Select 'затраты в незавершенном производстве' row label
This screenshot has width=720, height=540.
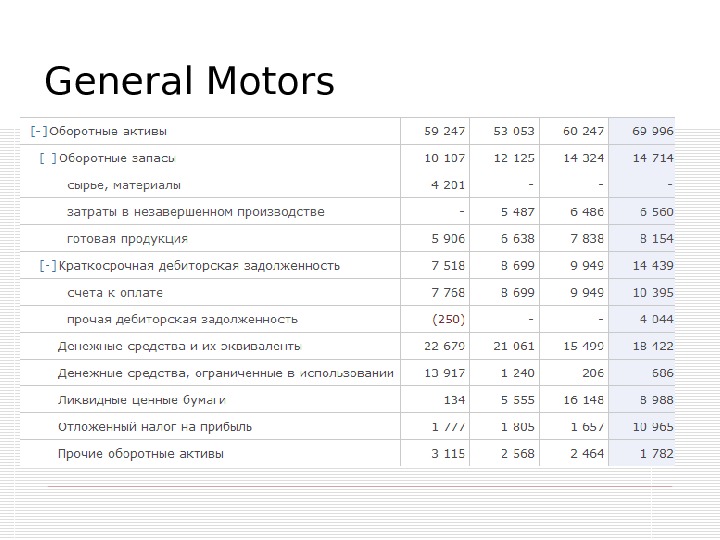pyautogui.click(x=196, y=212)
